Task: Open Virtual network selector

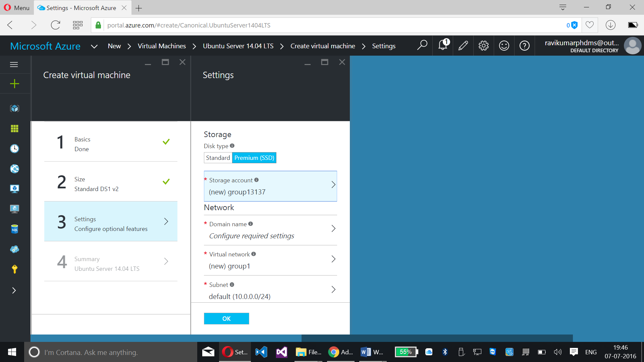Action: click(x=270, y=260)
